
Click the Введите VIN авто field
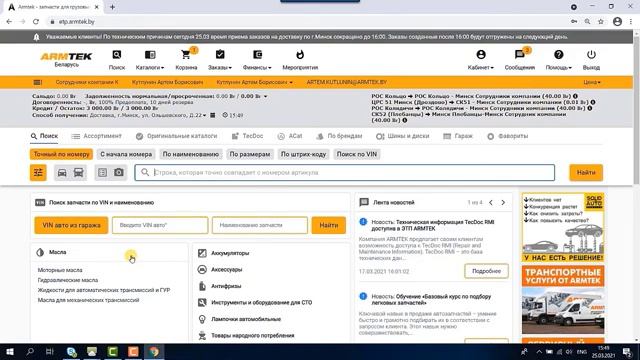pos(160,225)
